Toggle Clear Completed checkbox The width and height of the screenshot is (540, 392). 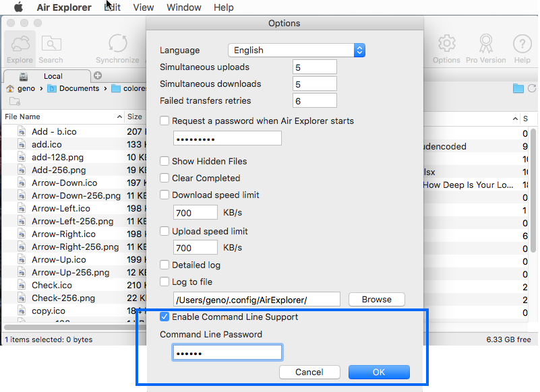click(x=164, y=178)
